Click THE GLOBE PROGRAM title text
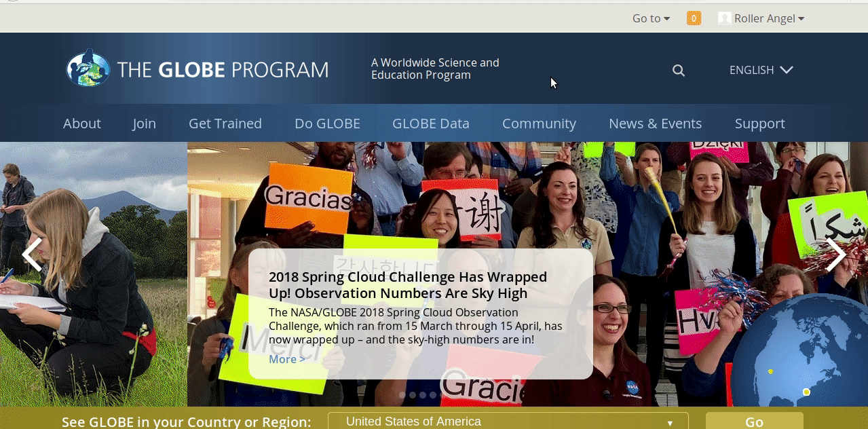Viewport: 868px width, 429px height. 223,69
